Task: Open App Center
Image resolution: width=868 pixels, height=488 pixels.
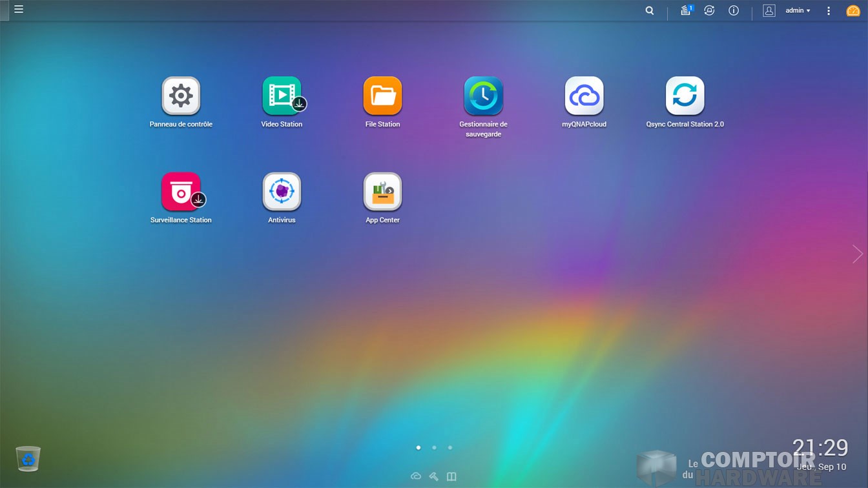Action: pyautogui.click(x=382, y=192)
